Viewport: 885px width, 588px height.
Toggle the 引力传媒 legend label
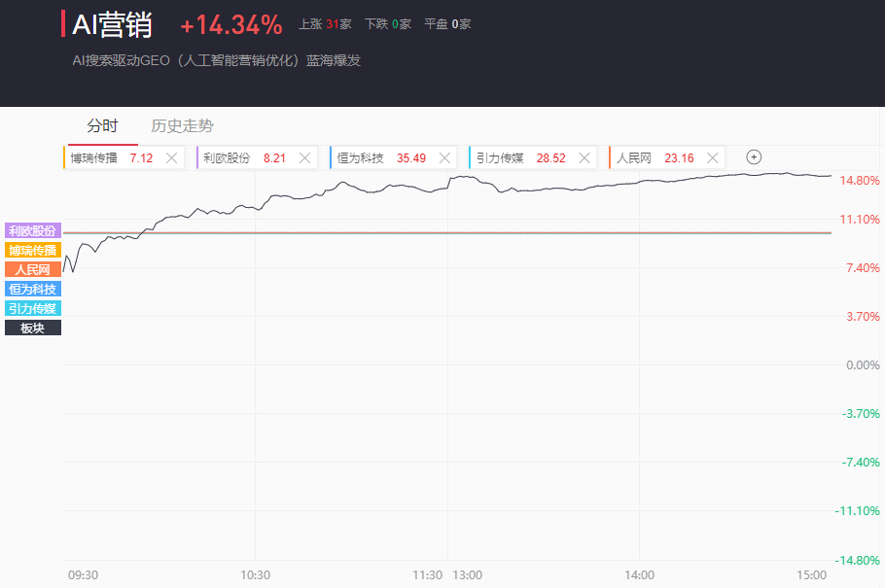coord(33,308)
